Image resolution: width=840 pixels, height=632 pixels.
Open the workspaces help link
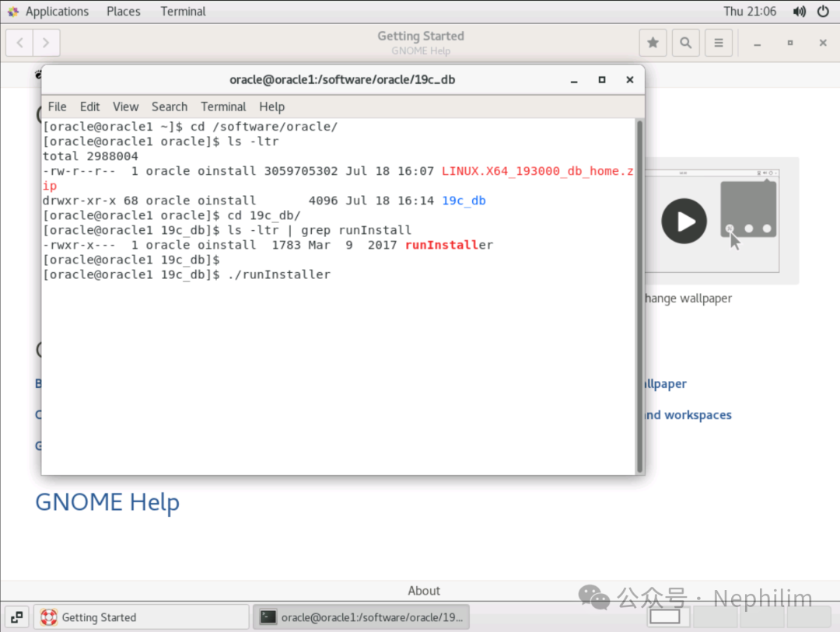[688, 414]
